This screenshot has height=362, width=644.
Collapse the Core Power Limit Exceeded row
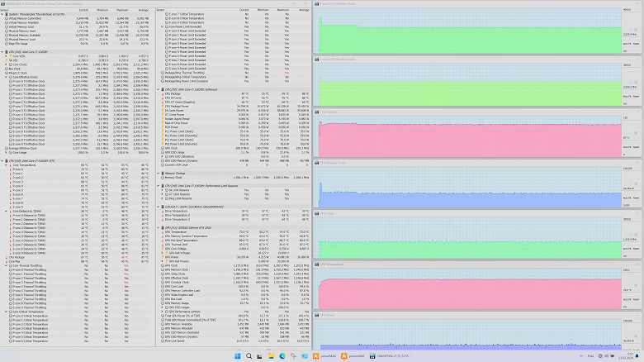[162, 26]
